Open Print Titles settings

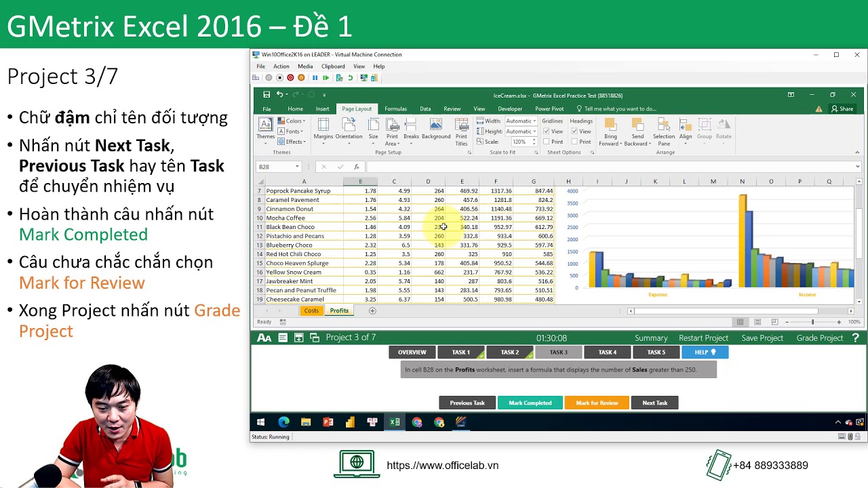pos(461,131)
